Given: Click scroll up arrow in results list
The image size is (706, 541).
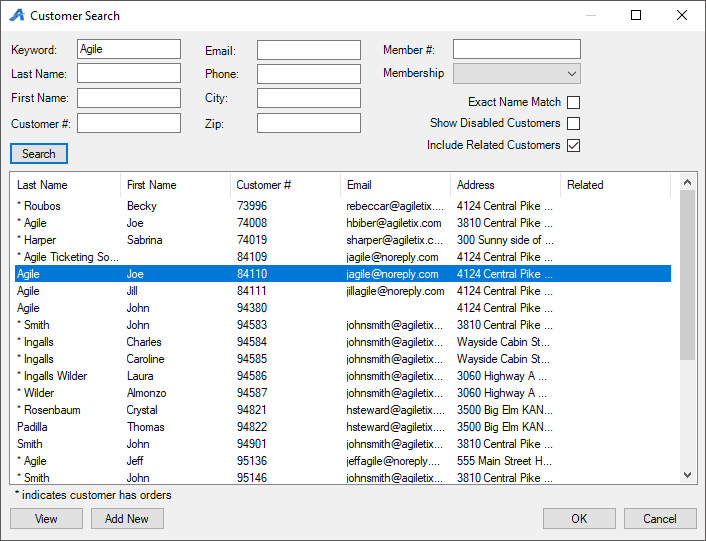Looking at the screenshot, I should pyautogui.click(x=687, y=182).
